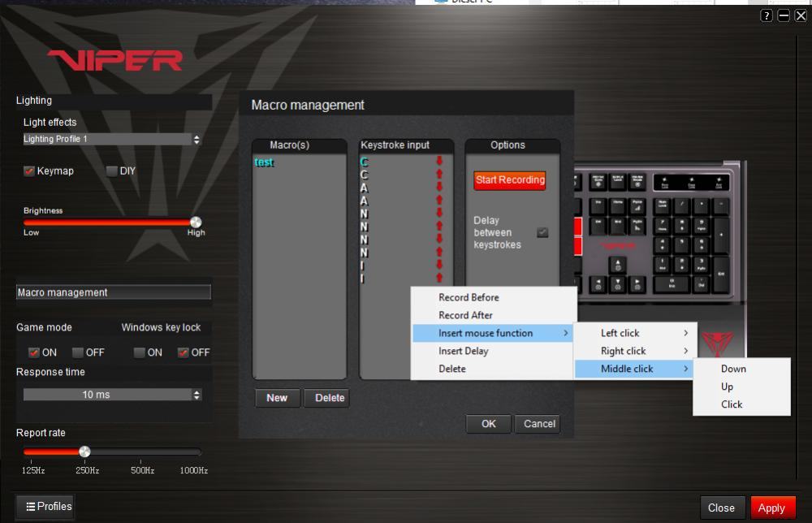Choose Record After from the context menu
The height and width of the screenshot is (523, 812).
tap(494, 315)
